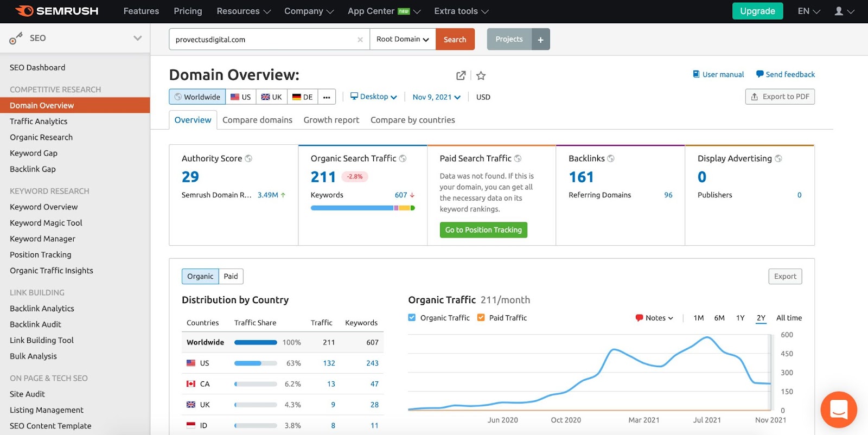Select the UK flag database
The width and height of the screenshot is (868, 435).
click(272, 97)
